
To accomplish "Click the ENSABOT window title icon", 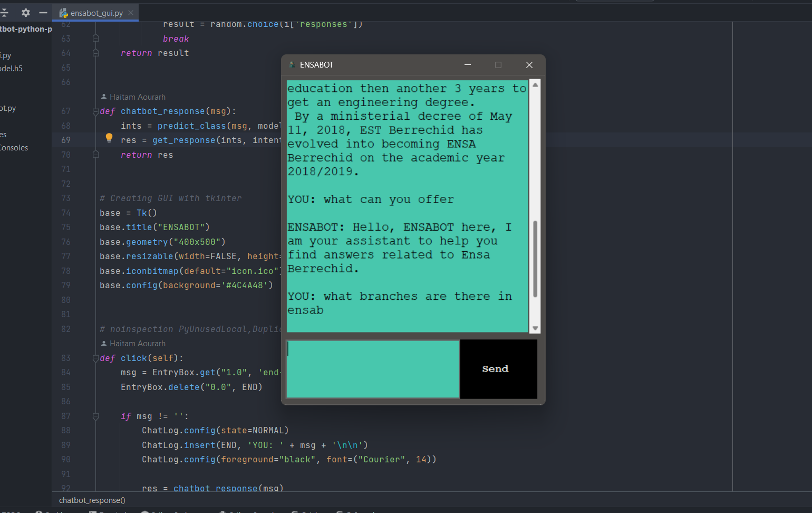I will 292,65.
